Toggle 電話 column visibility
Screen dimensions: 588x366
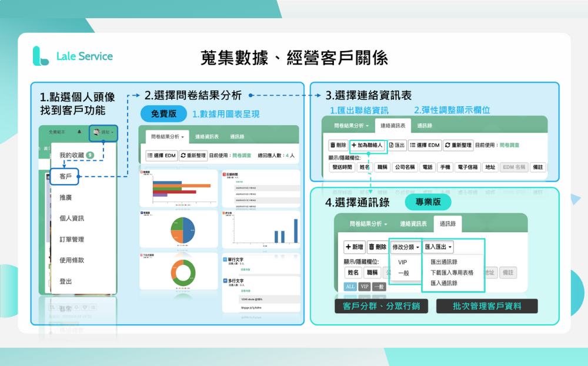pyautogui.click(x=427, y=167)
